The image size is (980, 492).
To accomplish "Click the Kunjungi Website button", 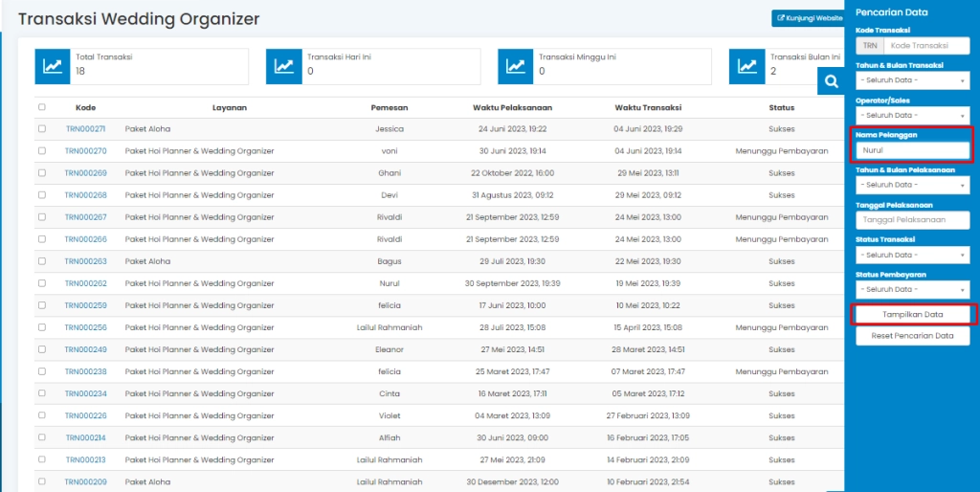I will tap(809, 18).
